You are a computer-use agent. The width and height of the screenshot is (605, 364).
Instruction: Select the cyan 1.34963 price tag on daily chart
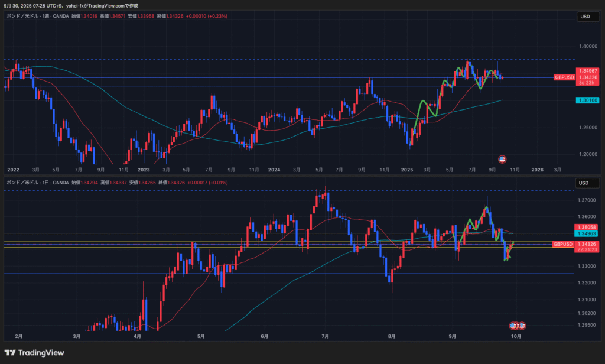(x=588, y=234)
